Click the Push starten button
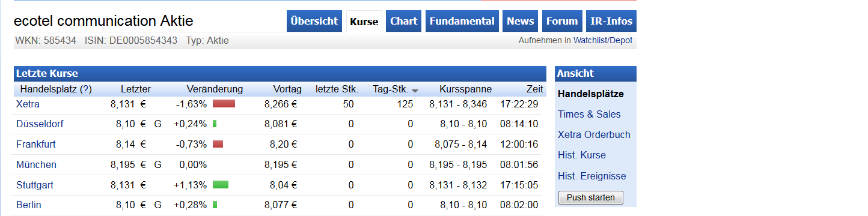Screen dimensions: 868x216 tap(591, 197)
